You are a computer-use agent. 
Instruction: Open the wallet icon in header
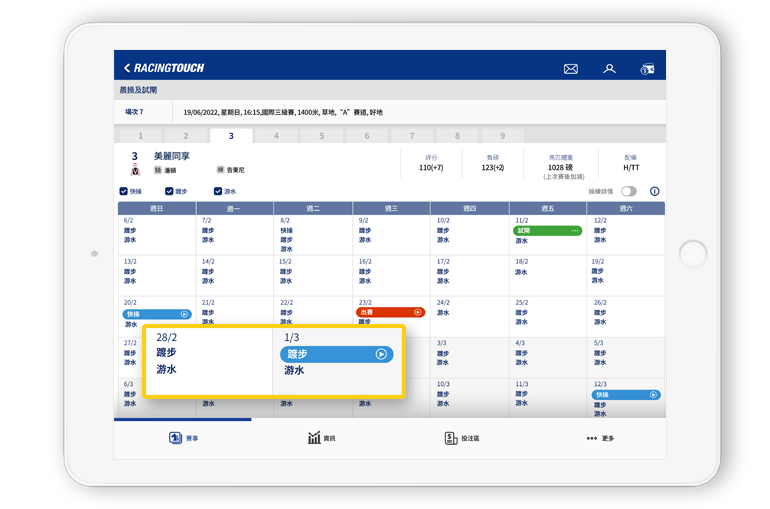point(647,69)
